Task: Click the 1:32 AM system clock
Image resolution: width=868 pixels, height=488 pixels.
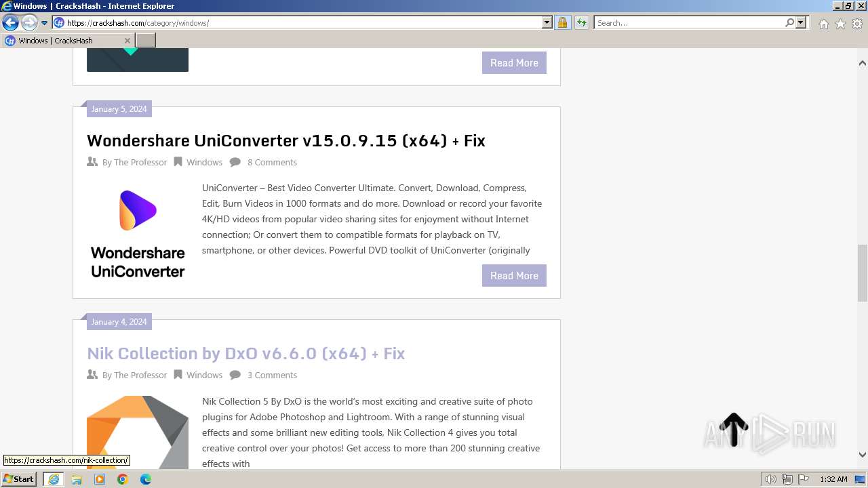Action: click(x=833, y=479)
